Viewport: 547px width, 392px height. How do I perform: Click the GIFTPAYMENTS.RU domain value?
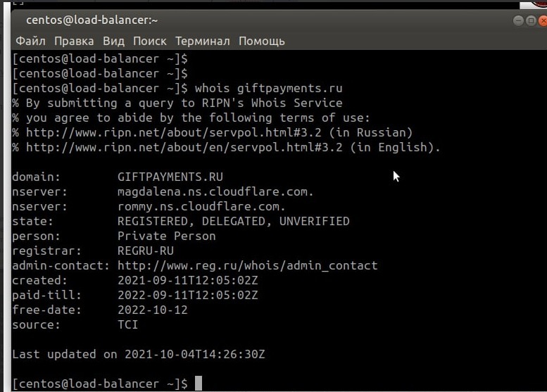click(x=170, y=177)
